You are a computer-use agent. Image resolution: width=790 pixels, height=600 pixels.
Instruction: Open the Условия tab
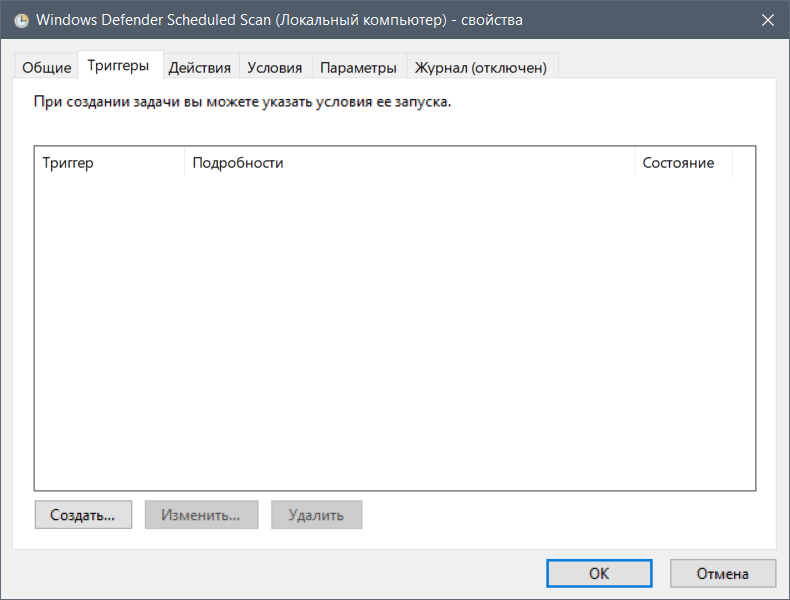coord(275,67)
